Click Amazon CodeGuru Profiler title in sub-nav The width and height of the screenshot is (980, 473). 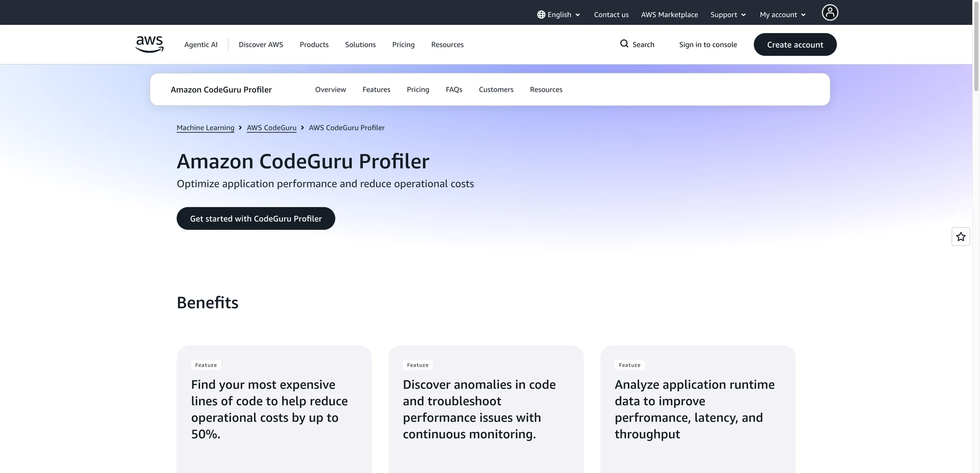(x=221, y=90)
